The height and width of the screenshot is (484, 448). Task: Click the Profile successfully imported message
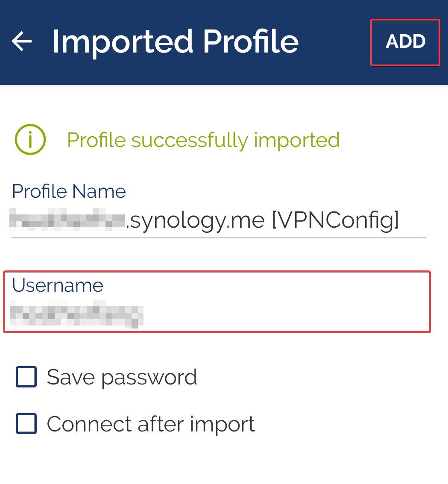point(203,139)
